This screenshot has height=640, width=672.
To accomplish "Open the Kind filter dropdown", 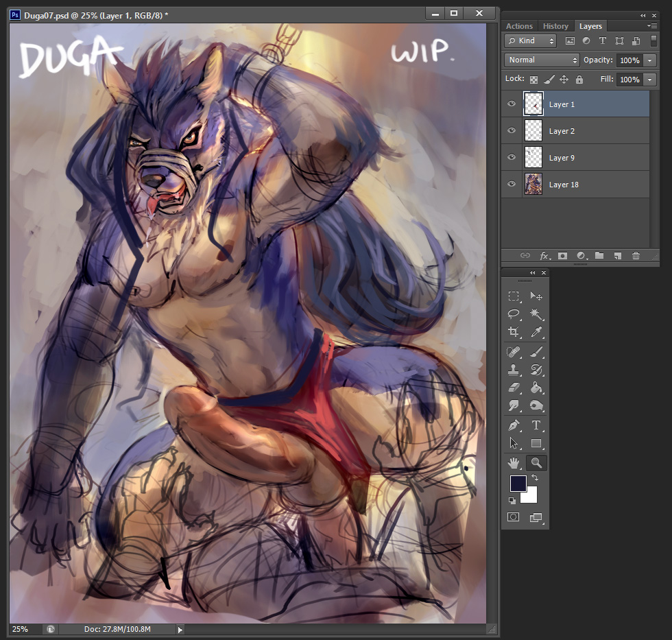I will click(x=531, y=40).
